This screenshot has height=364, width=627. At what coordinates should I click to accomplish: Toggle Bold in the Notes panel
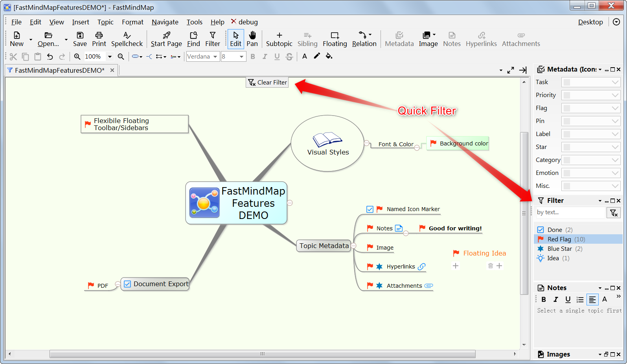544,300
